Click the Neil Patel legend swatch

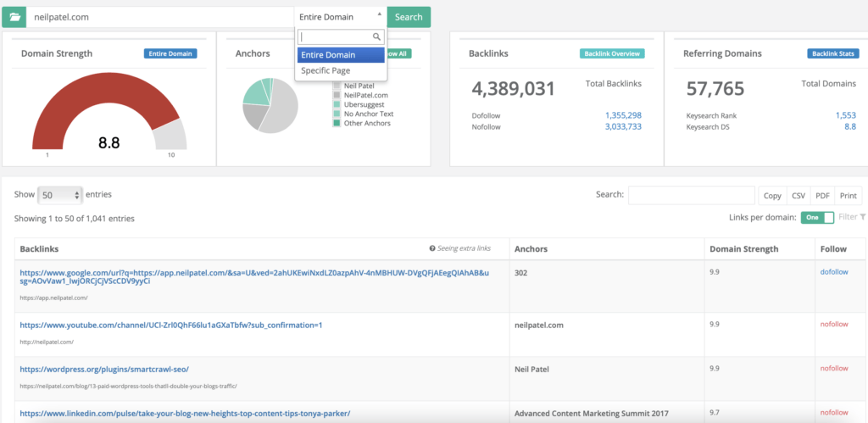point(337,86)
